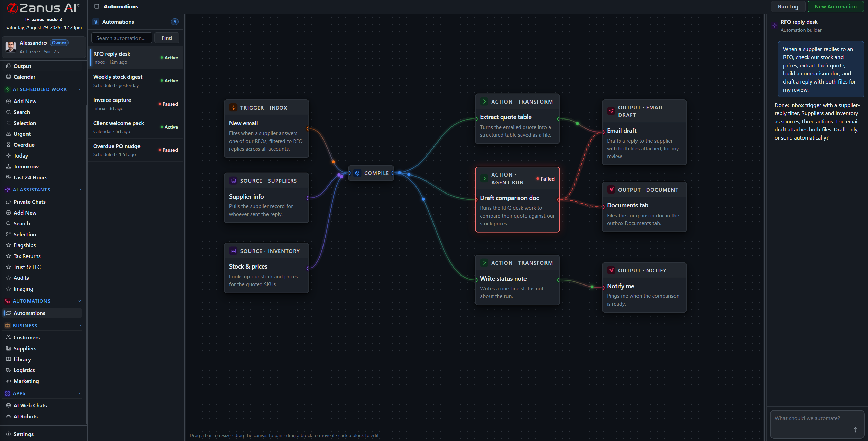Click the 'Supplier info' block title
This screenshot has height=441, width=868.
[x=246, y=196]
